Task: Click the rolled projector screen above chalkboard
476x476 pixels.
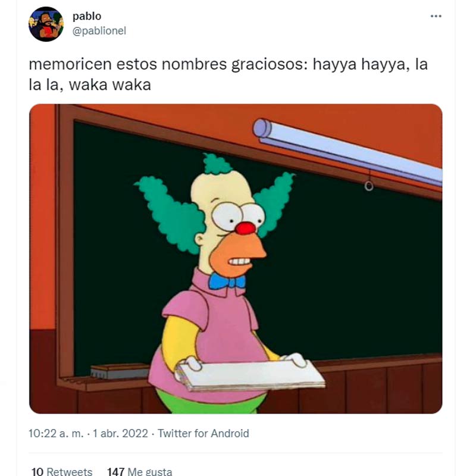Action: coord(347,152)
